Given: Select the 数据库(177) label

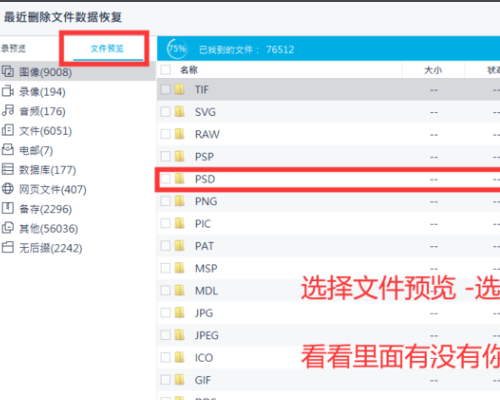Looking at the screenshot, I should click(48, 170).
